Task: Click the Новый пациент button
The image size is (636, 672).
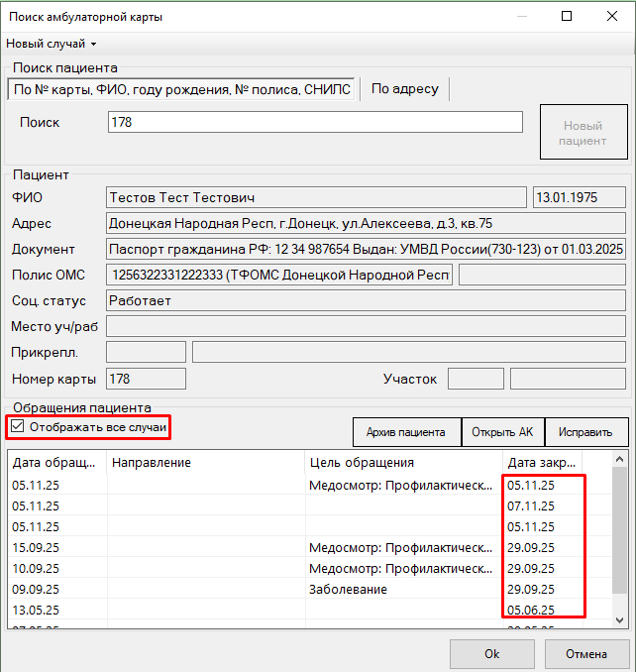Action: 583,132
